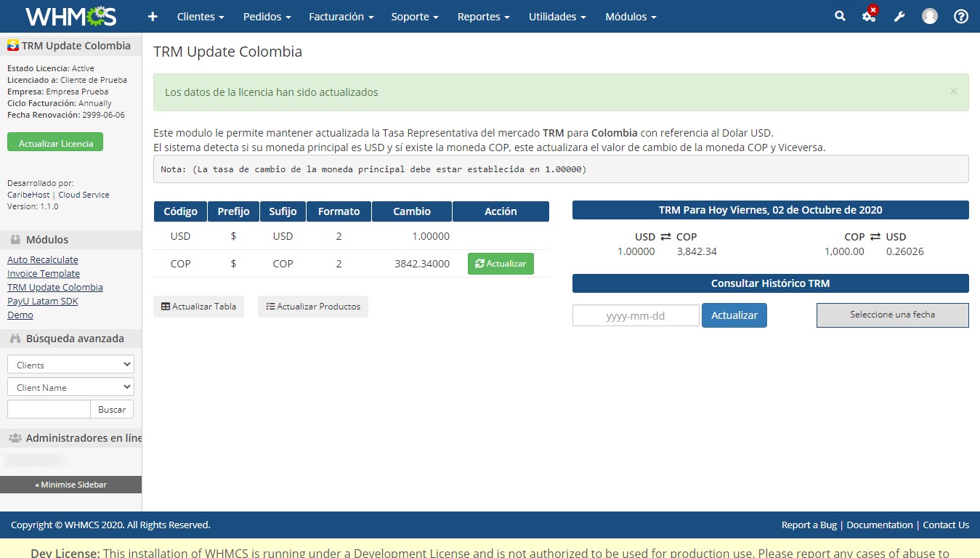Click the Actualizar Tabla button
The image size is (980, 558).
pos(198,307)
